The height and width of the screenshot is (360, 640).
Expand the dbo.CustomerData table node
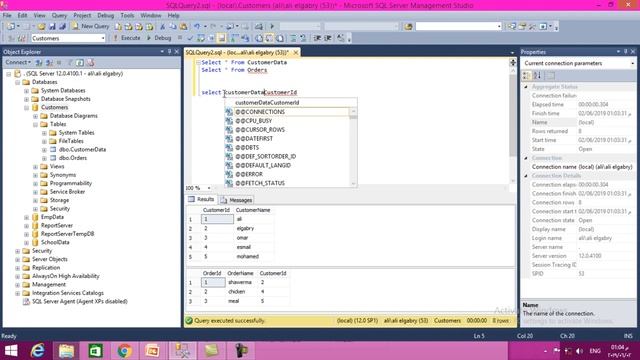click(44, 150)
